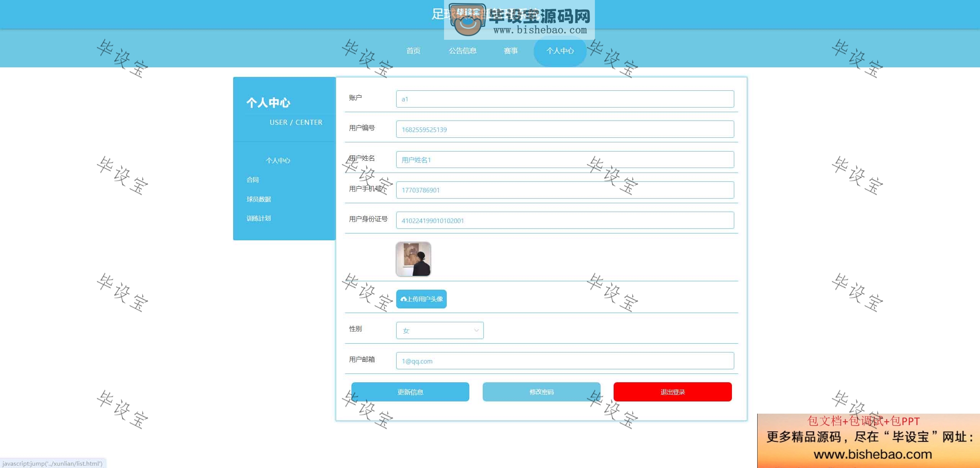
Task: Click the 修改密码 button
Action: coord(541,392)
